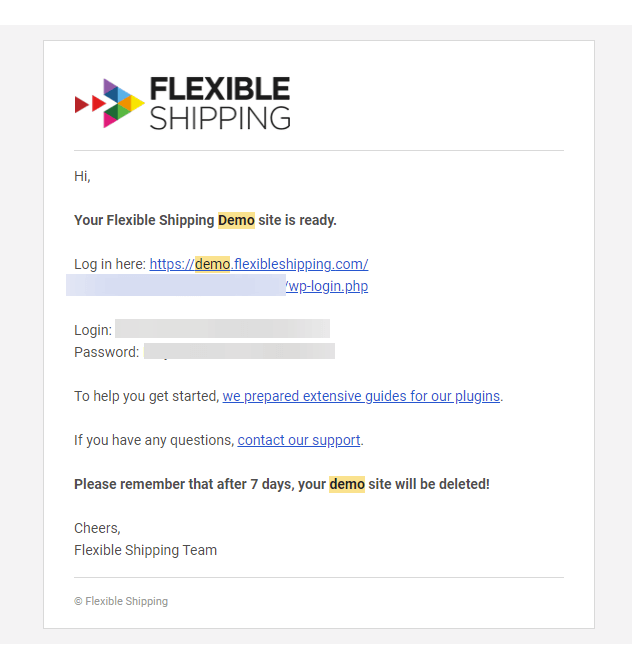
Task: Click the Password: label
Action: (x=107, y=352)
